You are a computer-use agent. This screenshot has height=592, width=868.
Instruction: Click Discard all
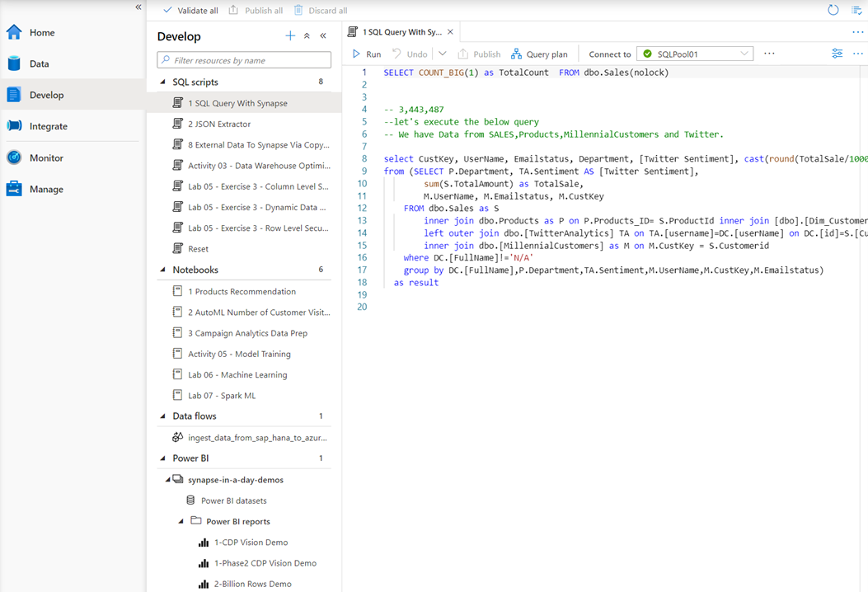(321, 11)
